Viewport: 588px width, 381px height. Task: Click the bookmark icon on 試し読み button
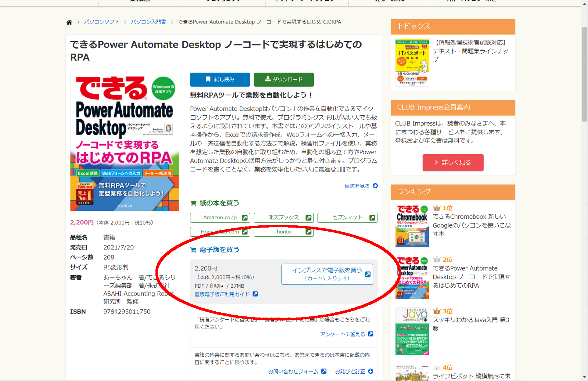(207, 79)
